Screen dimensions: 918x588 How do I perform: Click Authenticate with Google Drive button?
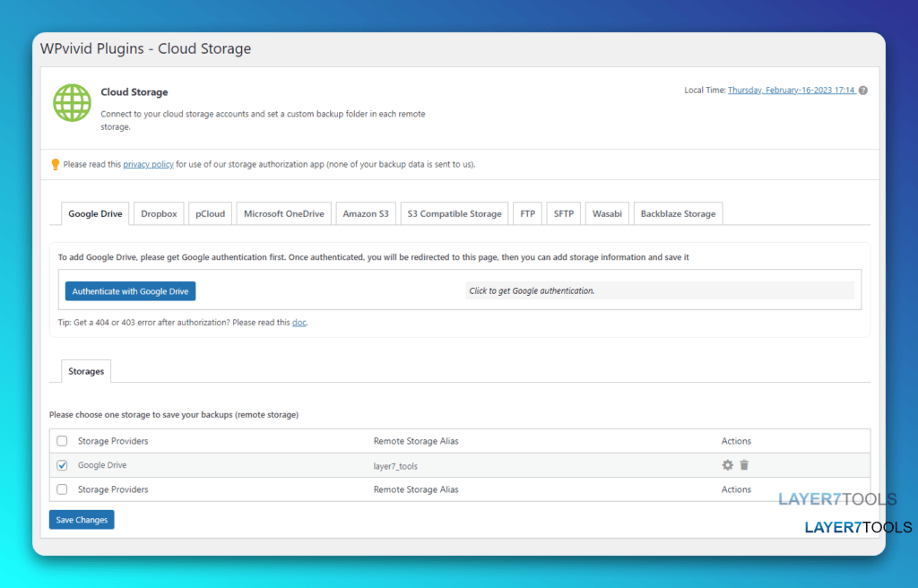point(131,291)
